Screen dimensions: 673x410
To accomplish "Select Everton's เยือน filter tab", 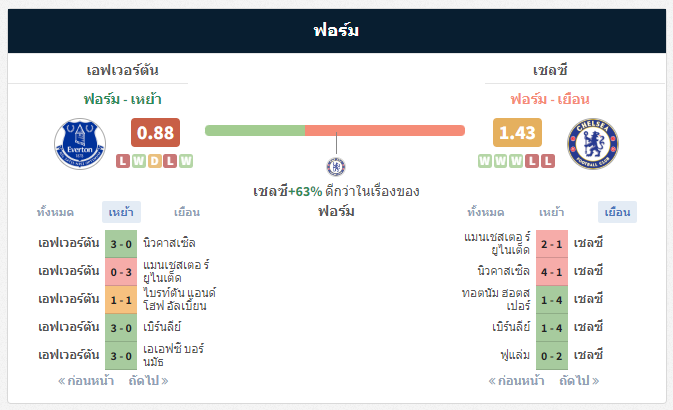I will [187, 212].
